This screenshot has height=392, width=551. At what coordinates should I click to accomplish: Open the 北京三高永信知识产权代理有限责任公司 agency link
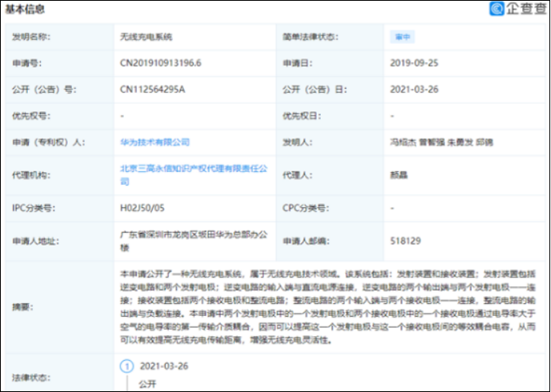(x=194, y=175)
